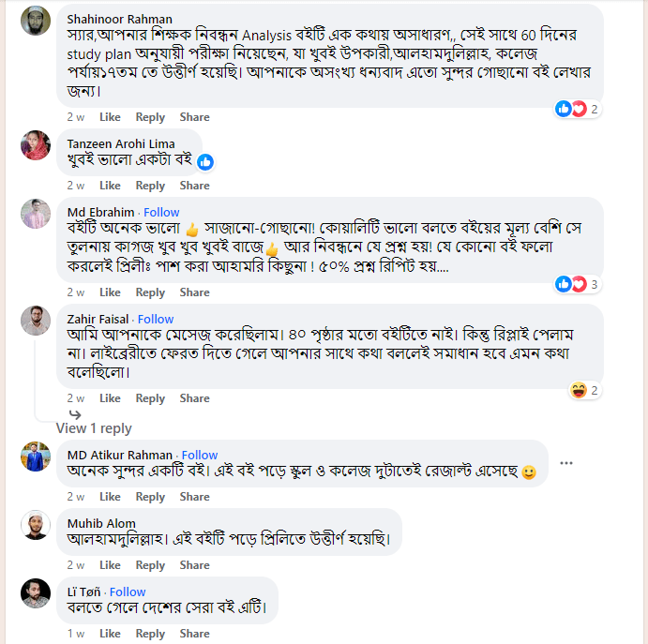Follow Lï Tøñ
648x644 pixels.
click(x=128, y=592)
